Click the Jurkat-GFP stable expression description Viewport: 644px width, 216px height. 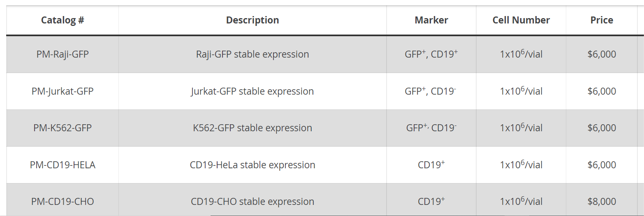tap(253, 91)
